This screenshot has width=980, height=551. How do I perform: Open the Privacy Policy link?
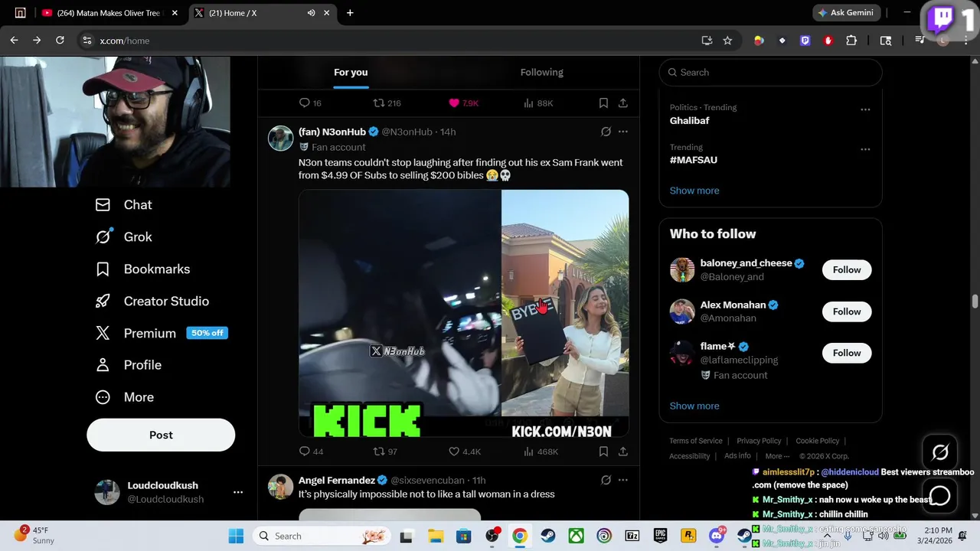759,441
